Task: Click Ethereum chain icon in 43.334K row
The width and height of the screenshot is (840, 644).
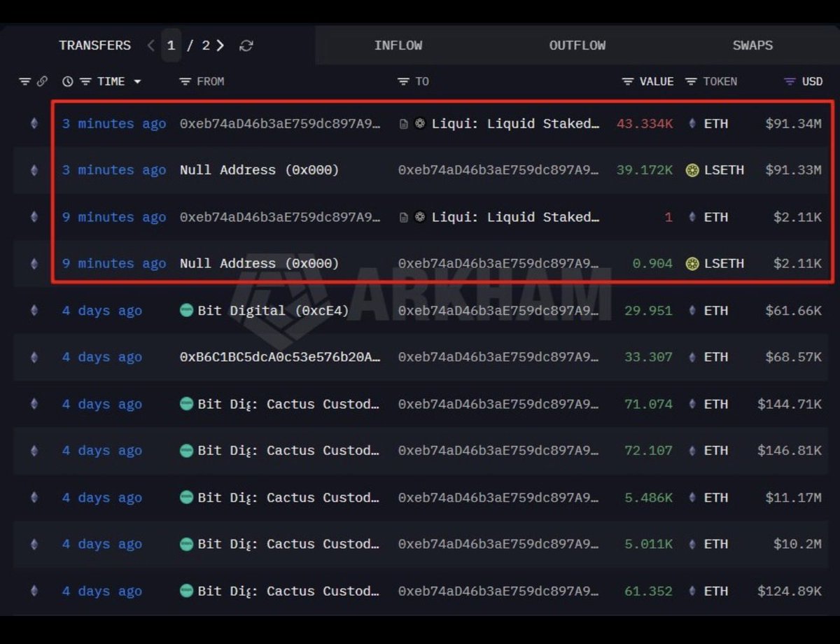Action: pyautogui.click(x=34, y=124)
